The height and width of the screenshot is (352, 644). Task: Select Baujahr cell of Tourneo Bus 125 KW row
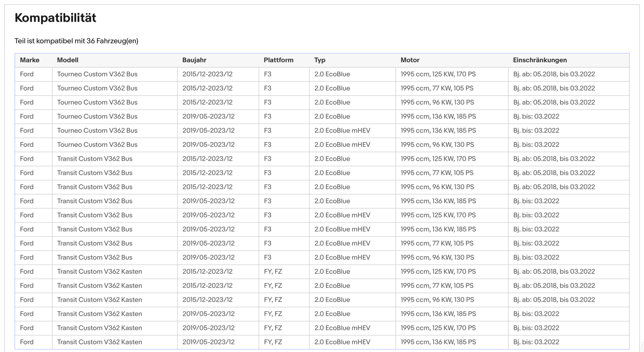(218, 74)
